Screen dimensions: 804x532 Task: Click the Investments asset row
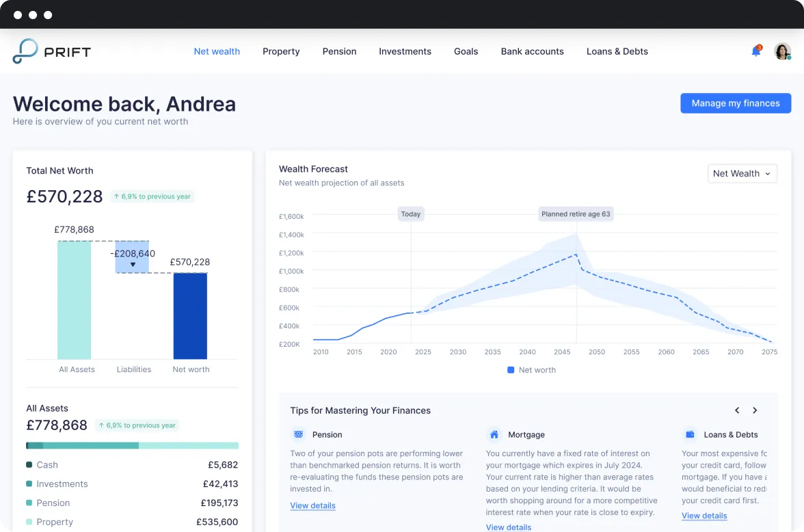pyautogui.click(x=133, y=483)
